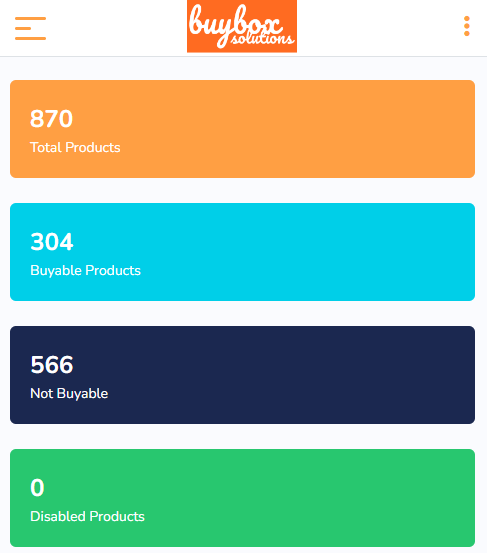Open the navy Not Buyable card

pyautogui.click(x=242, y=375)
